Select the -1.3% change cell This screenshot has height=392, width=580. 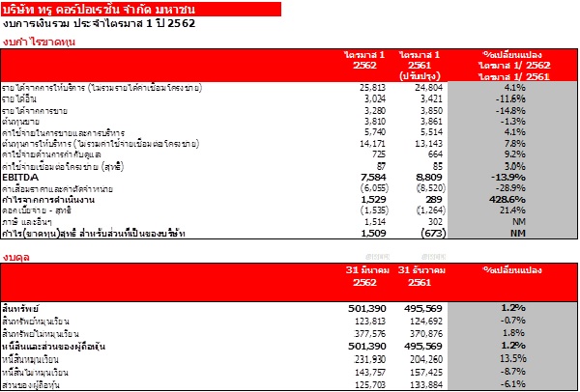tap(512, 122)
